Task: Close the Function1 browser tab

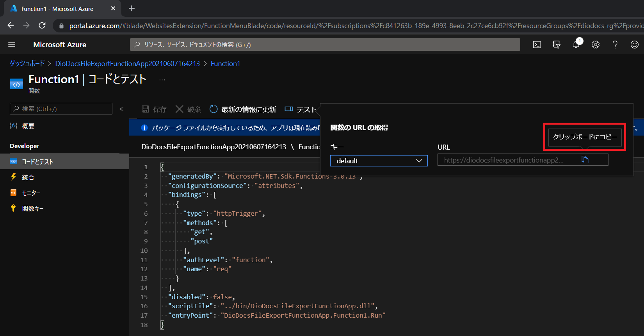Action: pyautogui.click(x=113, y=8)
